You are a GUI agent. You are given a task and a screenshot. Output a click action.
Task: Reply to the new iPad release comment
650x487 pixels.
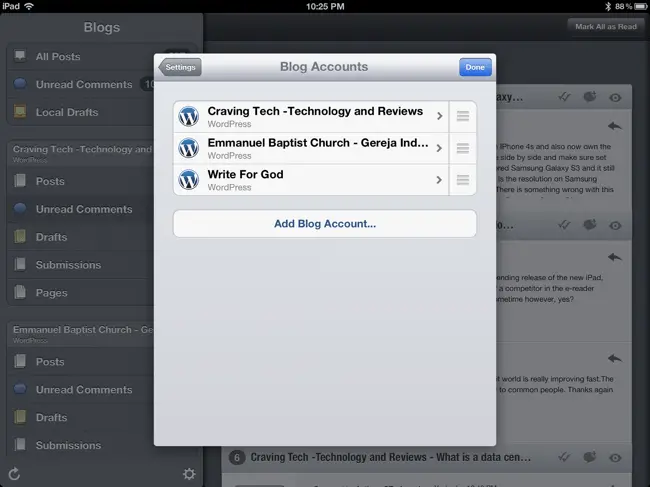tap(615, 257)
